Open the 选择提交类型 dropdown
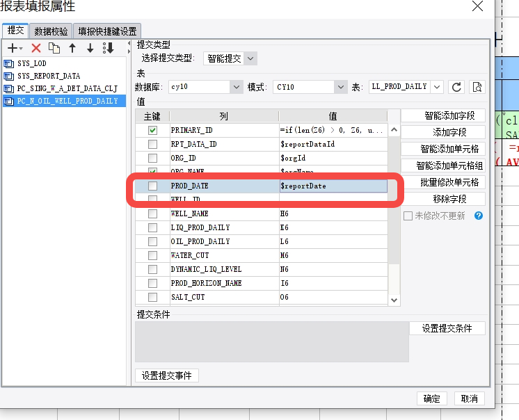519x420 pixels. point(250,58)
